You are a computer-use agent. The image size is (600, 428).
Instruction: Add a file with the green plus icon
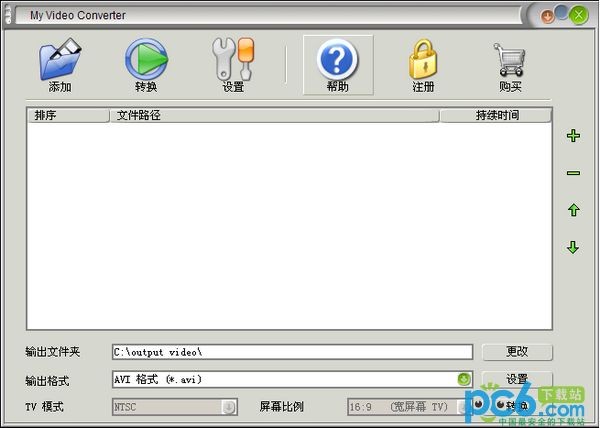[573, 136]
